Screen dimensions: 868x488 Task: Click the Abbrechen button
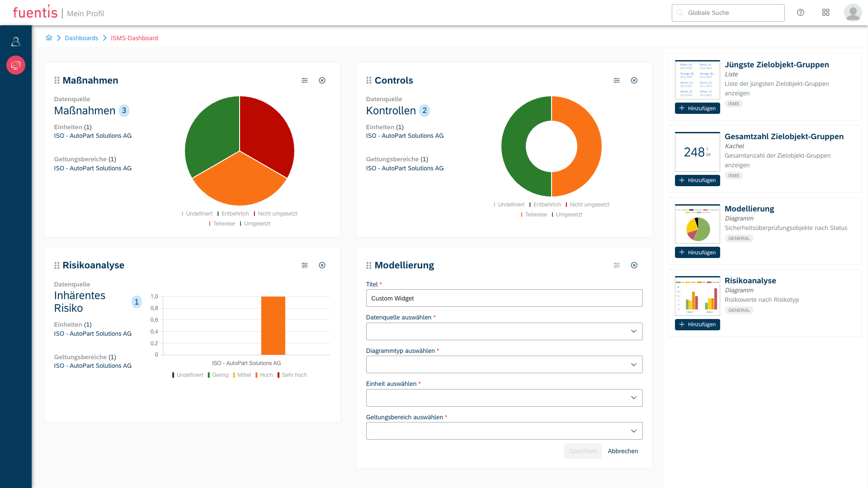click(623, 451)
